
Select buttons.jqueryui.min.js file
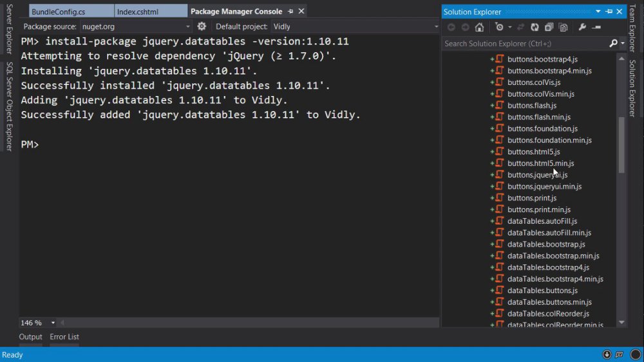point(545,186)
